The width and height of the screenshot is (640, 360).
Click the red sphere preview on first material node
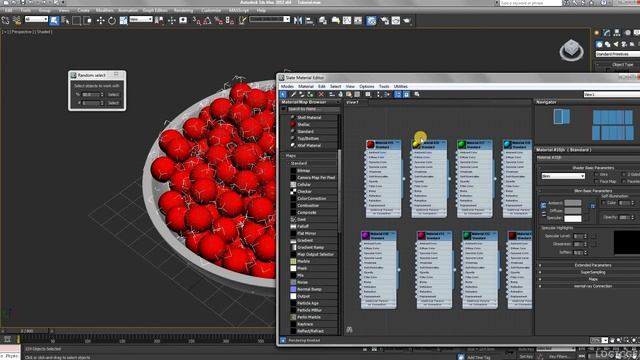371,144
